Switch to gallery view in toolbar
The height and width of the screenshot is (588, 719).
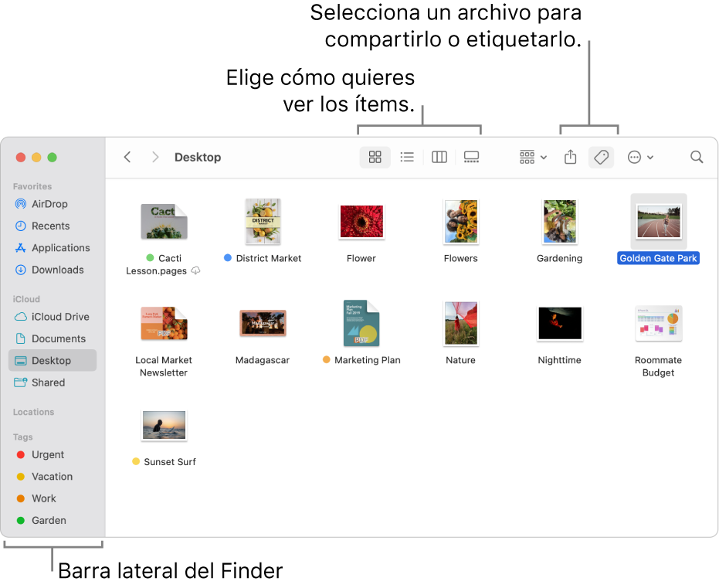point(471,158)
